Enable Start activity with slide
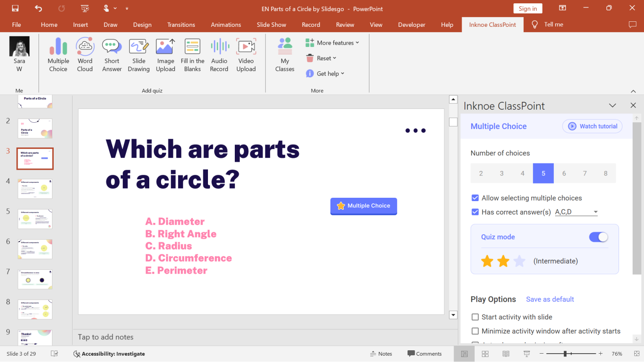 click(x=475, y=317)
